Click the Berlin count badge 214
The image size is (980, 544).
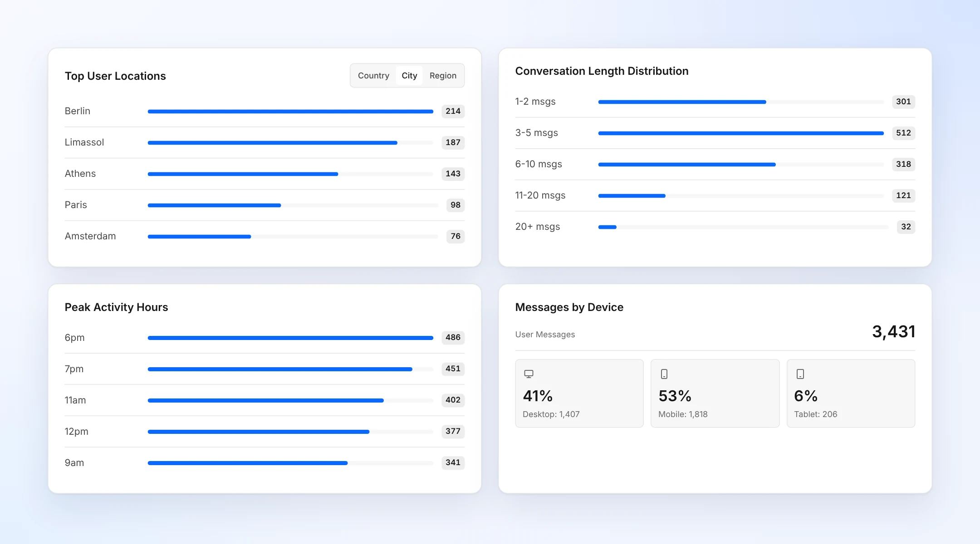point(453,111)
